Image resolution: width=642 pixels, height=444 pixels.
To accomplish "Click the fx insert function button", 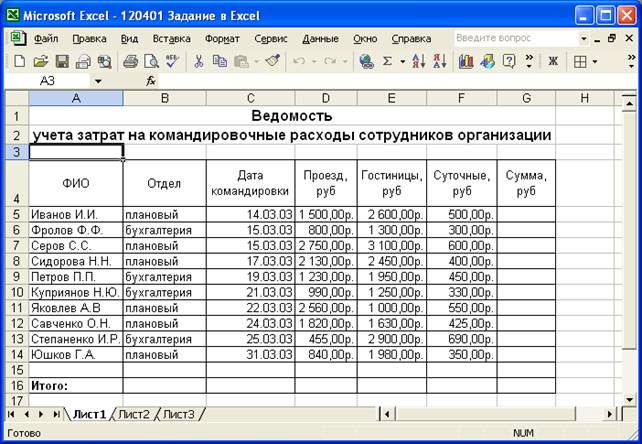I will [x=151, y=81].
